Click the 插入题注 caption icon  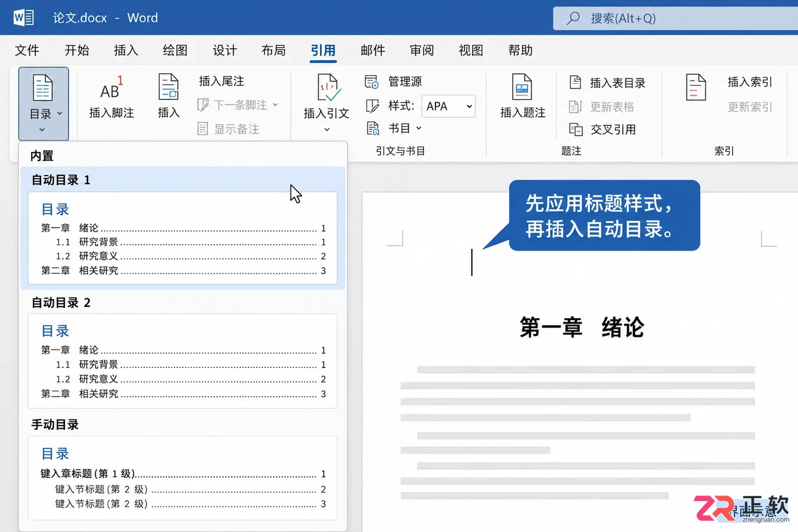tap(522, 87)
